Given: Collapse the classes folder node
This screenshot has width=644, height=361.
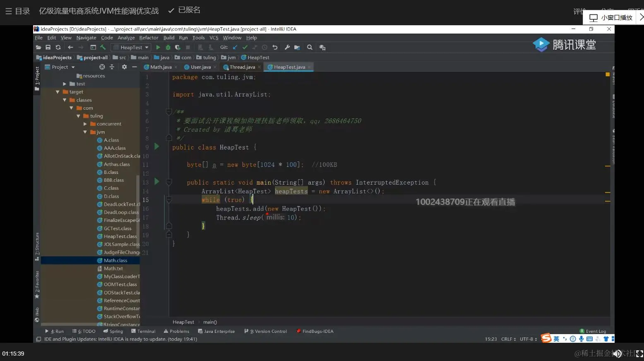Looking at the screenshot, I should [x=65, y=100].
